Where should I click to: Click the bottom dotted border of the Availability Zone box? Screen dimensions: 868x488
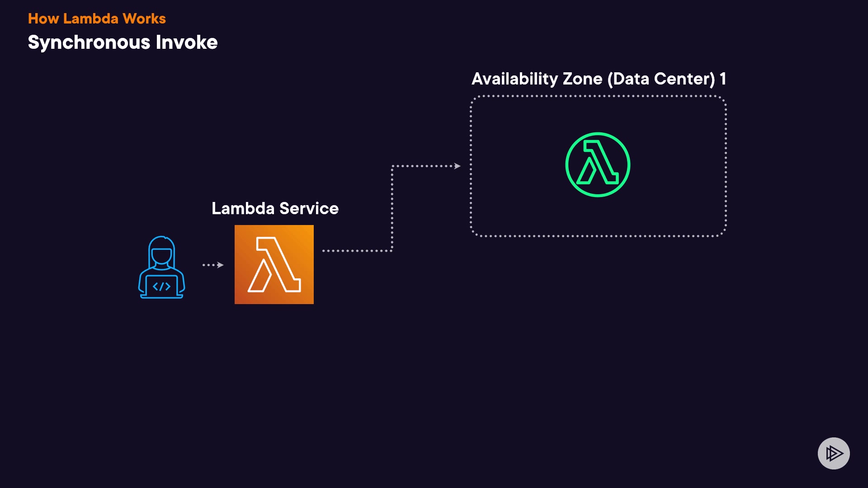598,236
